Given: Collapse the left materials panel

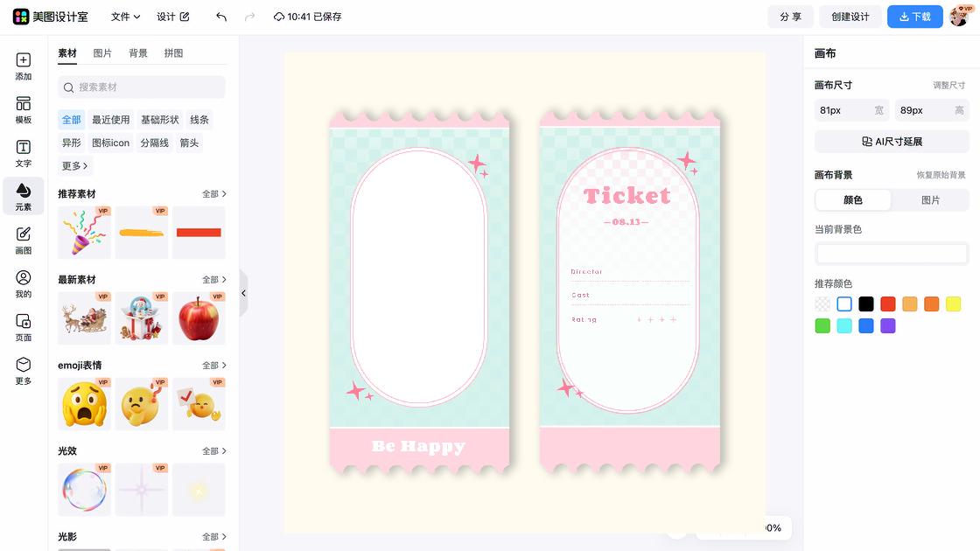Looking at the screenshot, I should click(243, 293).
